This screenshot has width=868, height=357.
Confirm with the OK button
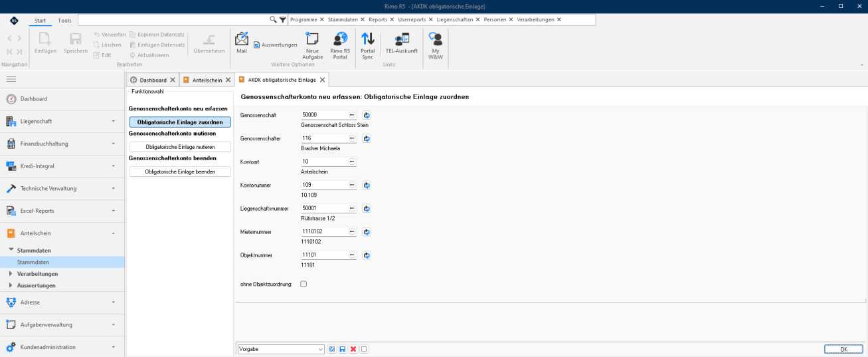point(843,349)
